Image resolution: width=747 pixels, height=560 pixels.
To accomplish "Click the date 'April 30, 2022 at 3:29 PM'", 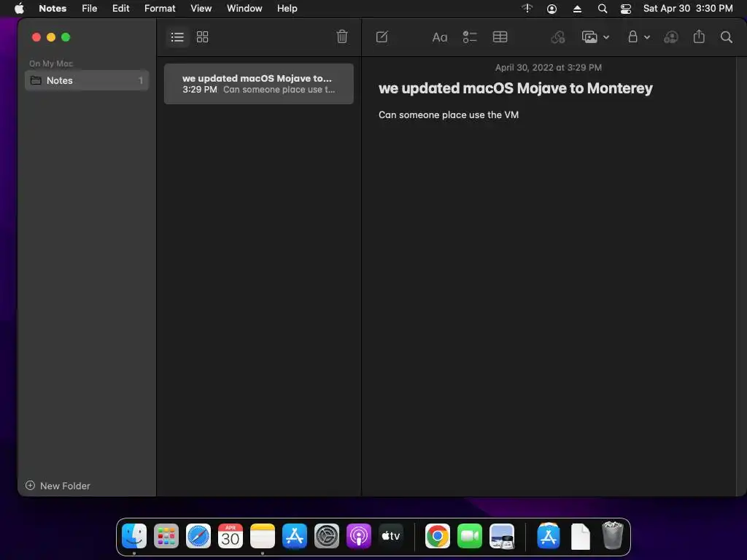I will (548, 68).
